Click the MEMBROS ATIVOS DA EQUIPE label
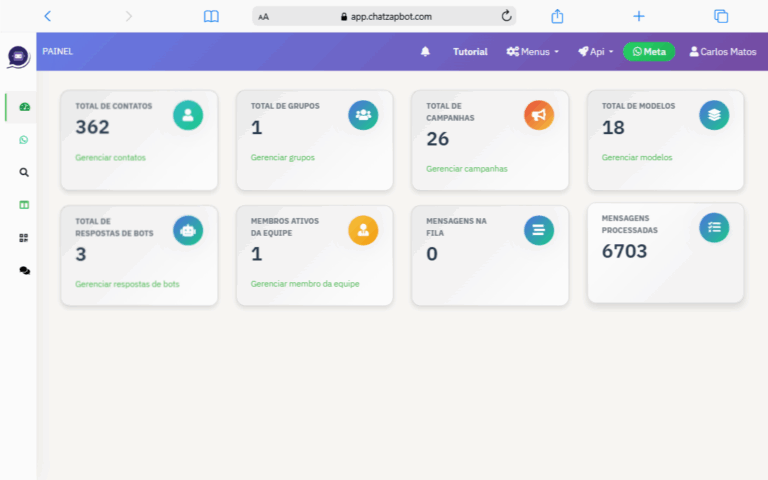The height and width of the screenshot is (480, 768). tap(285, 227)
